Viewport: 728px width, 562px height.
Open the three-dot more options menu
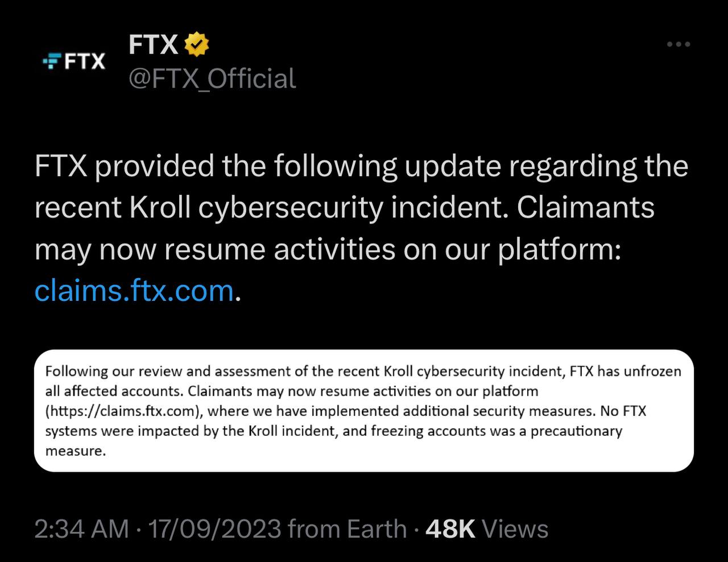click(679, 44)
